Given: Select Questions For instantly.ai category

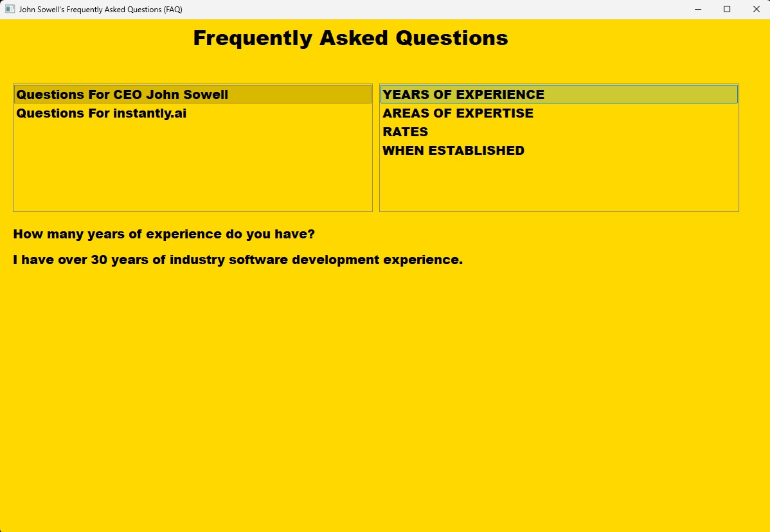Looking at the screenshot, I should (102, 114).
